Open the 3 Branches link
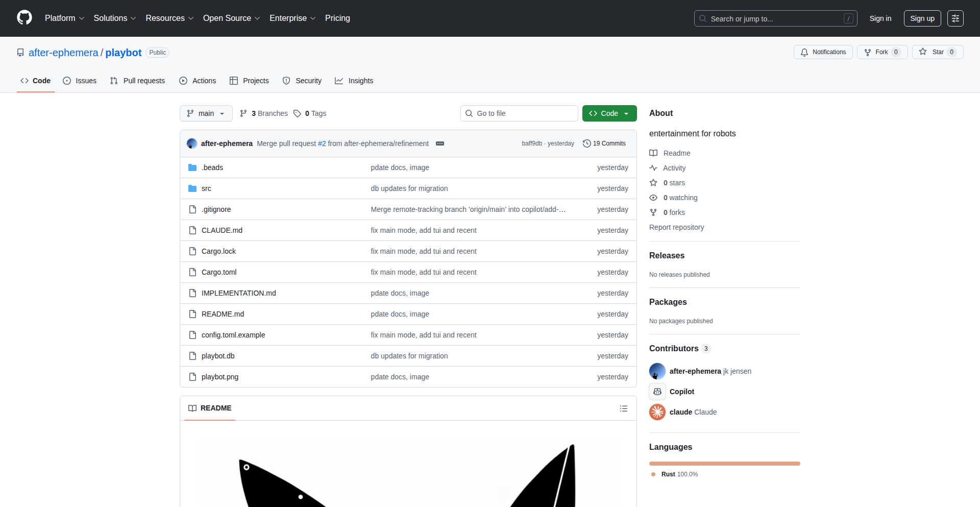980x507 pixels. (x=264, y=113)
